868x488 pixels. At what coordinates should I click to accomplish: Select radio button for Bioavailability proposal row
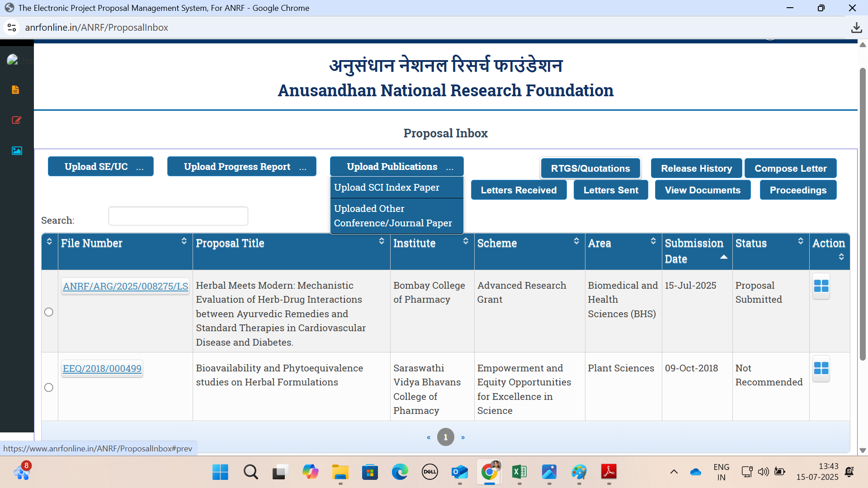(49, 388)
